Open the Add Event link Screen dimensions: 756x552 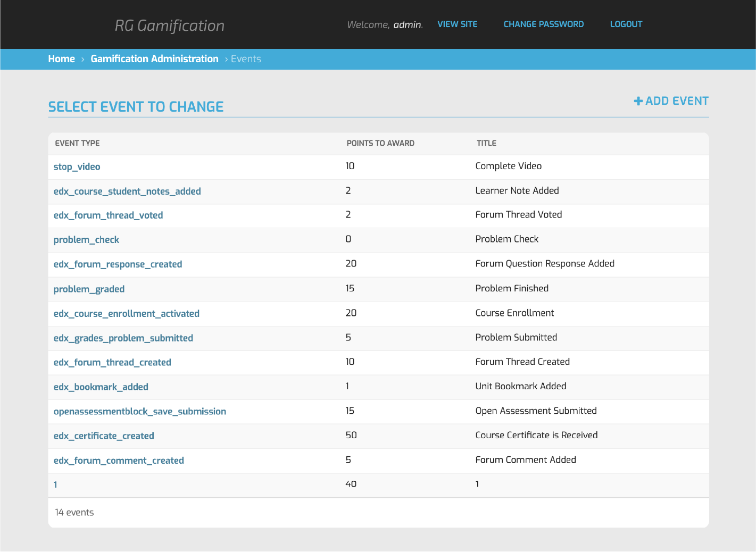click(x=671, y=101)
